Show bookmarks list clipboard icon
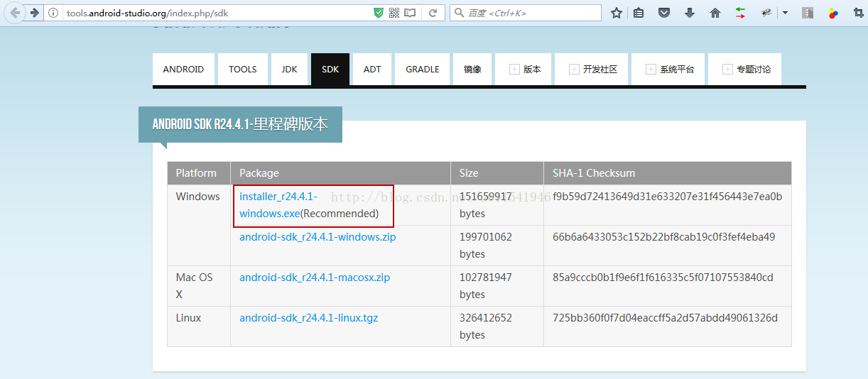This screenshot has height=379, width=868. 639,13
